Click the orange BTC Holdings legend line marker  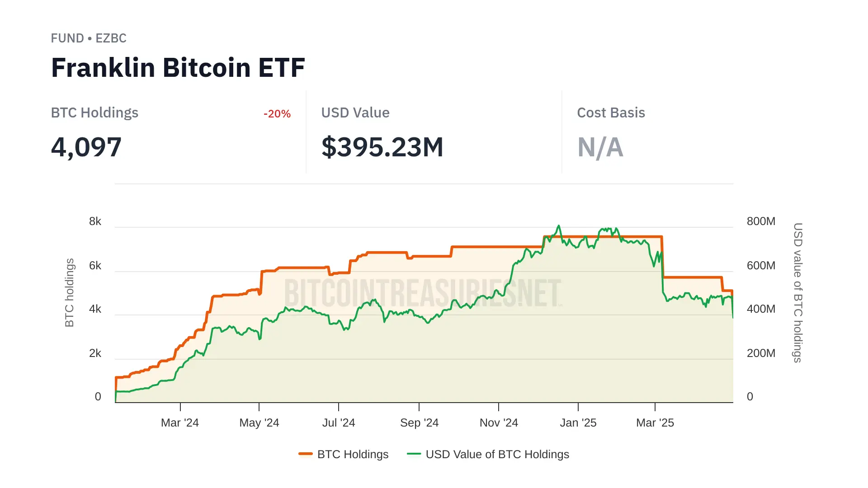(306, 454)
